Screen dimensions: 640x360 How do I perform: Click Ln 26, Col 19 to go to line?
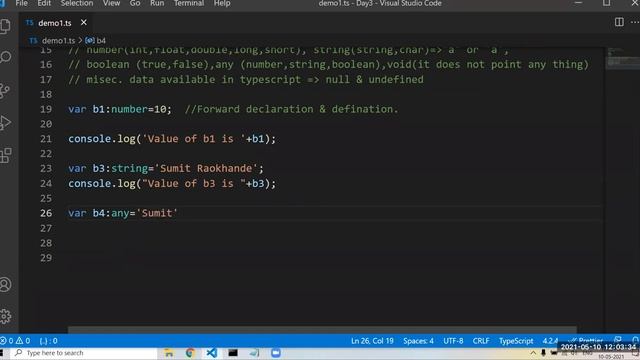click(372, 340)
